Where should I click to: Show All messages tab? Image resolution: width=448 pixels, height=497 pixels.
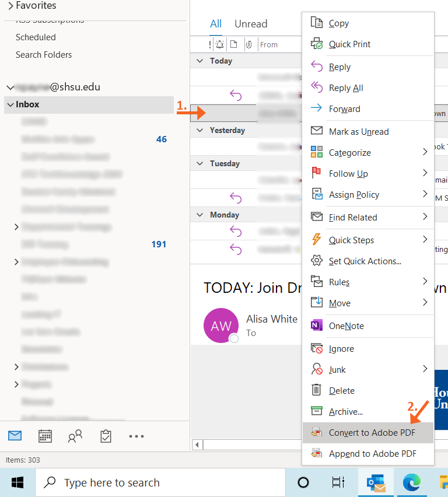click(x=216, y=24)
